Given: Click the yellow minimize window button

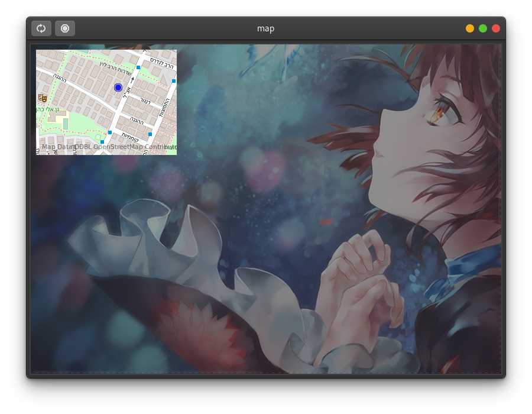Looking at the screenshot, I should coord(470,28).
